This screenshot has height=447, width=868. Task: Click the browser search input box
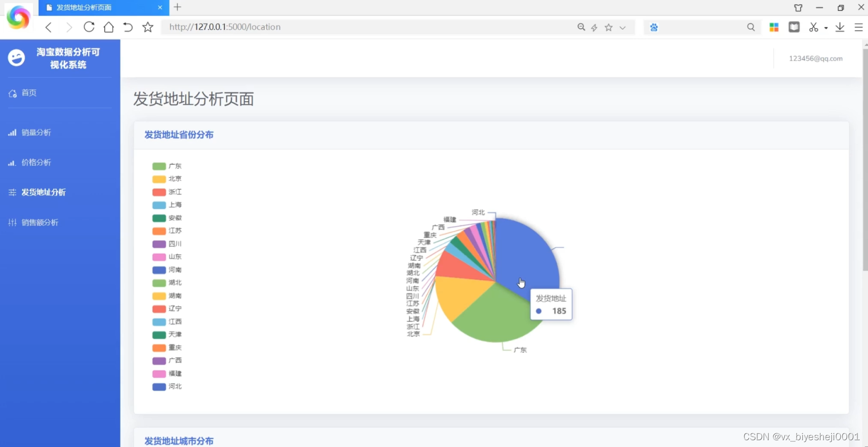pyautogui.click(x=702, y=27)
